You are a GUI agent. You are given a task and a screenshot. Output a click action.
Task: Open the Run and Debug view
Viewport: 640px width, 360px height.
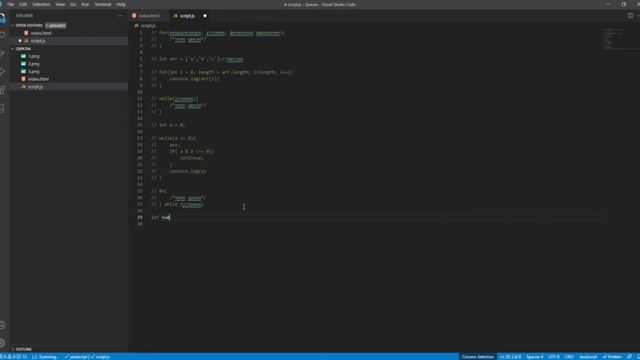tap(2, 72)
